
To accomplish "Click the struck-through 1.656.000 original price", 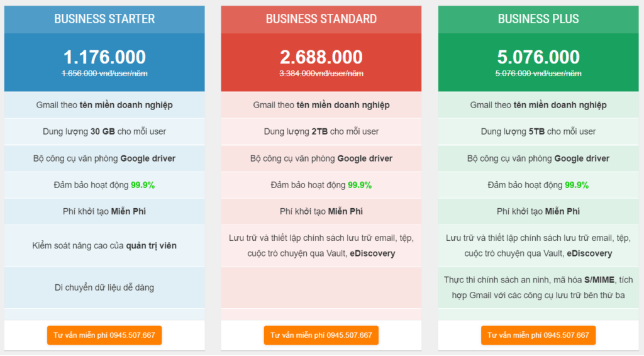I will pyautogui.click(x=104, y=74).
